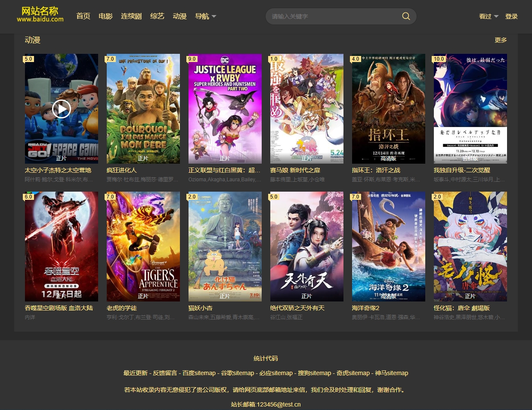This screenshot has width=532, height=410.
Task: Click title 绝代双骄之天外有天
Action: (297, 308)
